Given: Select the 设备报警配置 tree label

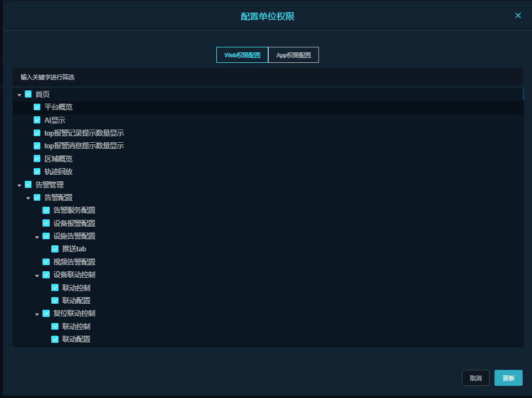Looking at the screenshot, I should 75,223.
